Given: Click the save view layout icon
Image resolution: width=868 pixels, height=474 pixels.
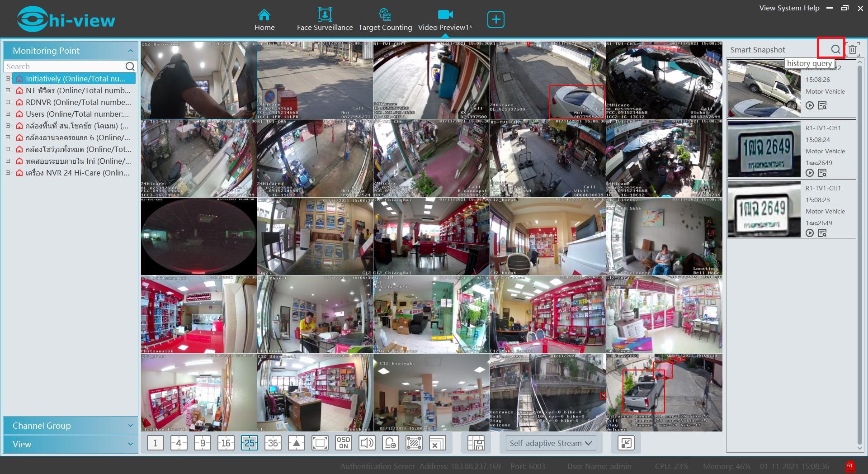Looking at the screenshot, I should pyautogui.click(x=476, y=443).
